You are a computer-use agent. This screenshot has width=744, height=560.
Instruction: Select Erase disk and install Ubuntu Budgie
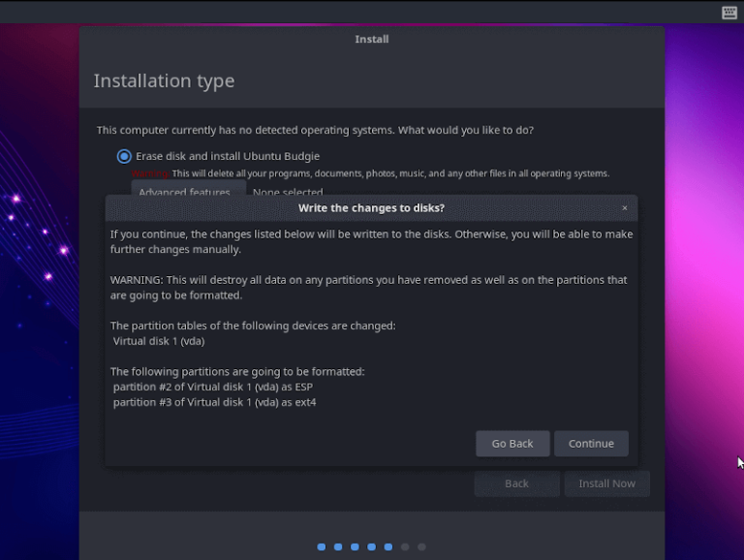(x=124, y=156)
